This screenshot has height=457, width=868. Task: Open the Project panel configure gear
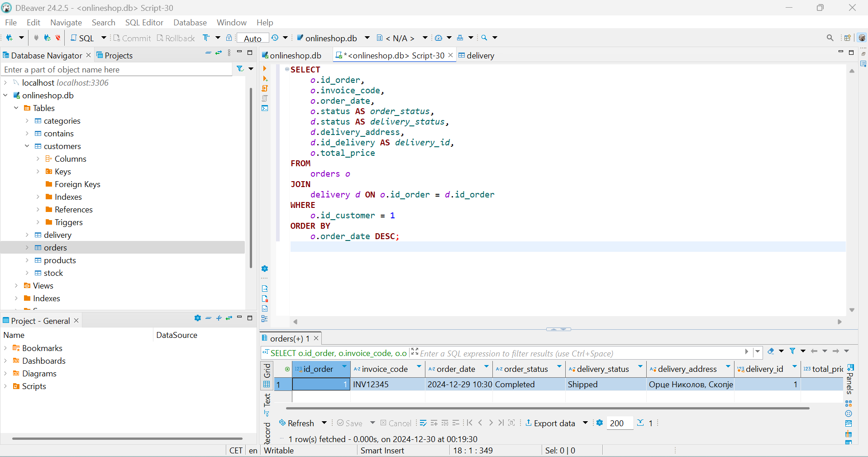click(197, 318)
